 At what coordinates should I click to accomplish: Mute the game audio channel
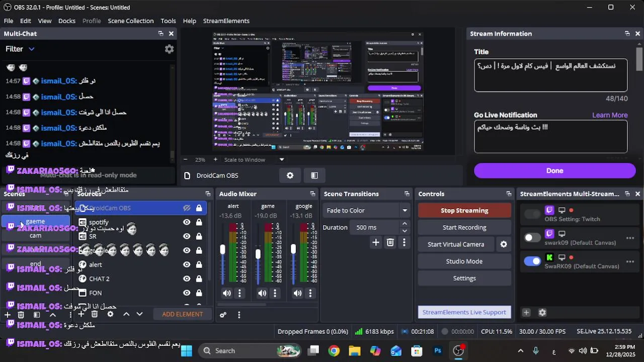tap(262, 293)
